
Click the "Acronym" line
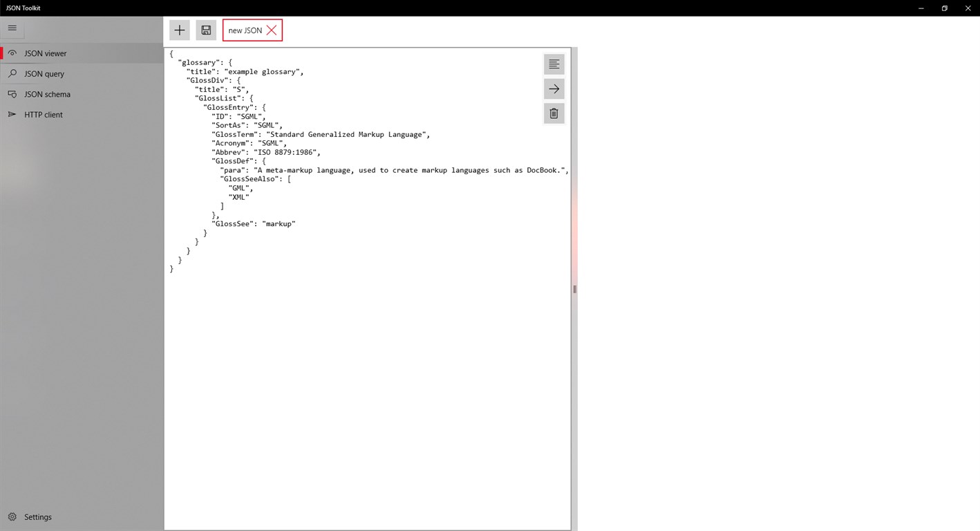click(x=249, y=143)
